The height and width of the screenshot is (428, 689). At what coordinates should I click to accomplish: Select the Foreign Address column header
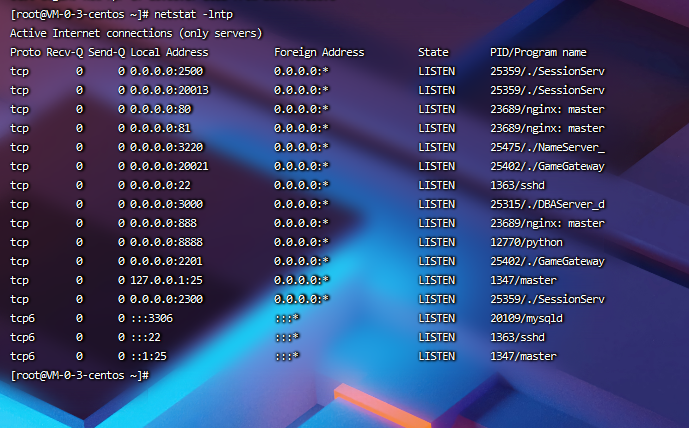point(319,52)
